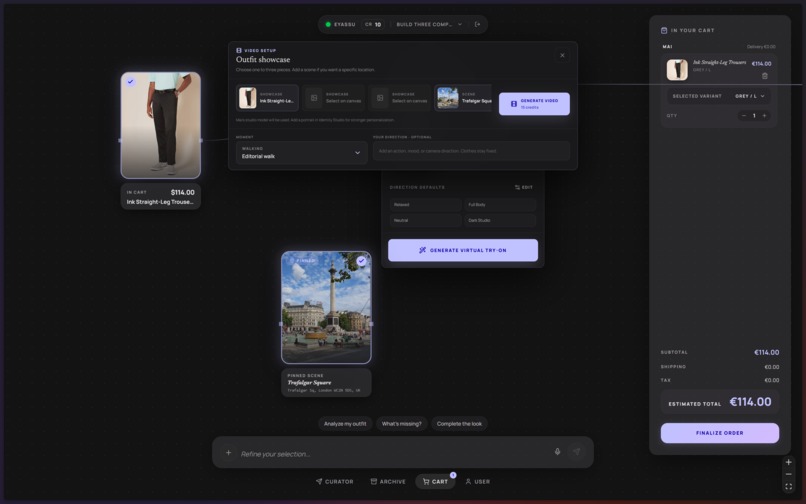Click the trousers thumbnail in the cart panel
The image size is (806, 504).
pos(677,70)
